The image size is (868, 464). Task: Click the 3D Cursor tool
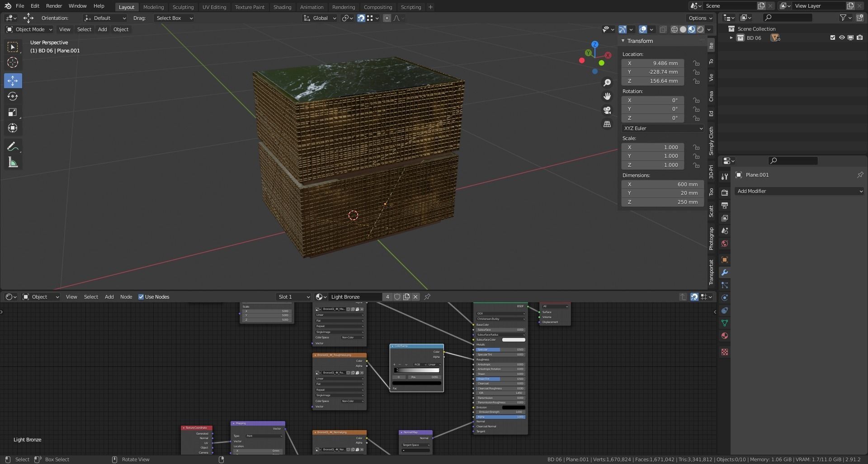13,62
